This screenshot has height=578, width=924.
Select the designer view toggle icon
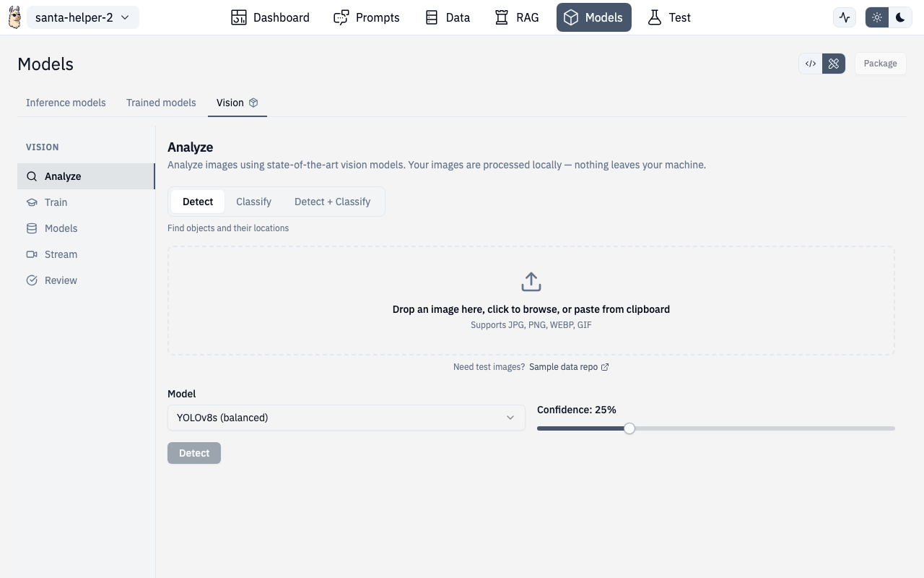tap(834, 64)
